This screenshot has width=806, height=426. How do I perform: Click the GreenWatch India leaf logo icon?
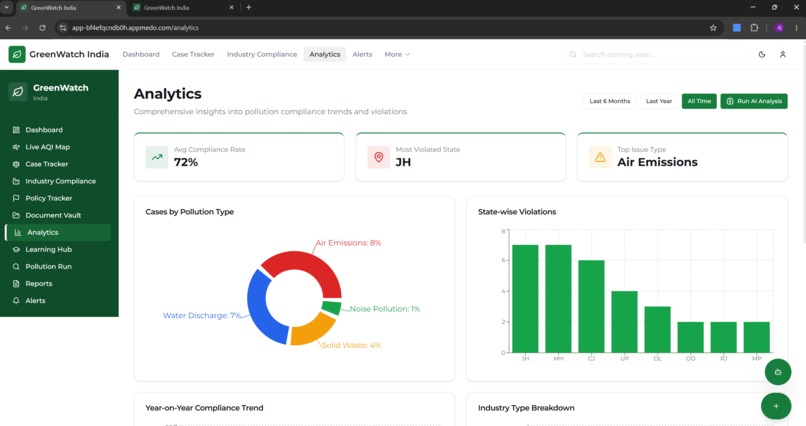click(17, 54)
